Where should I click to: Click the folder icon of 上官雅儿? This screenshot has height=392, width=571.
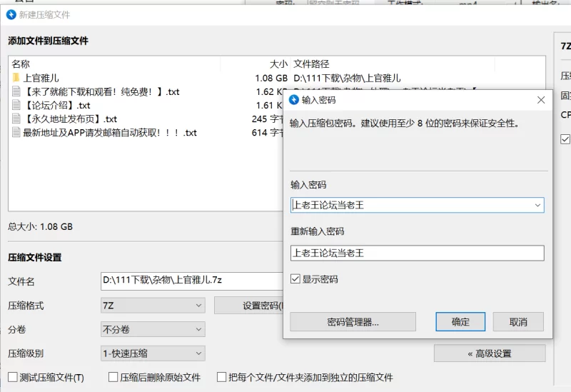coord(16,78)
